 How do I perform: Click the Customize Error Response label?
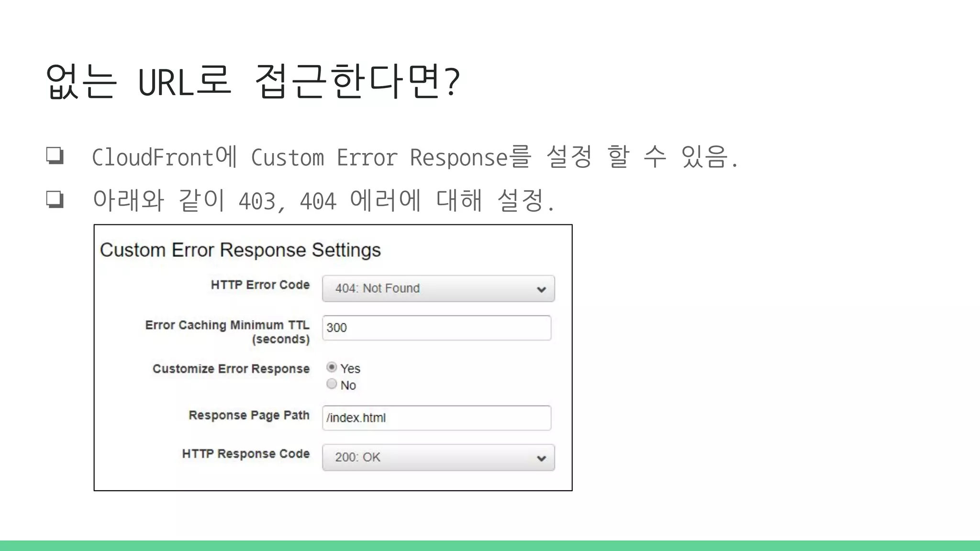[231, 369]
